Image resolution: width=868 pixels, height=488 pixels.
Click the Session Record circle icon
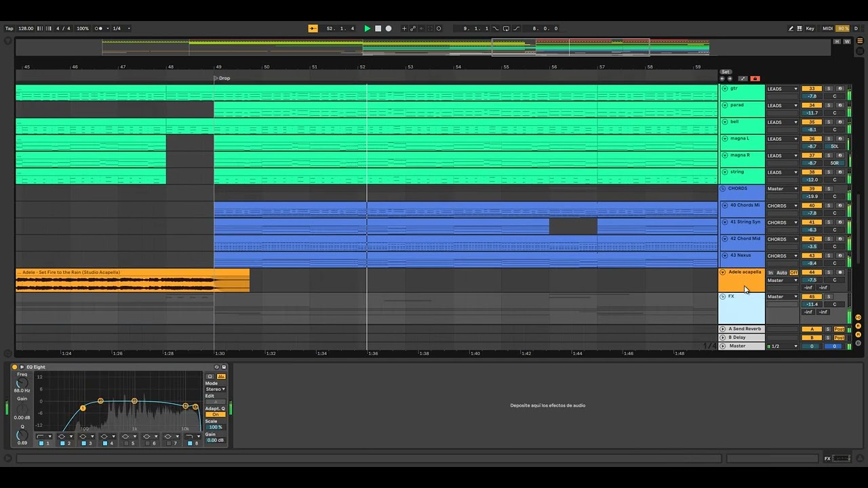coord(439,28)
